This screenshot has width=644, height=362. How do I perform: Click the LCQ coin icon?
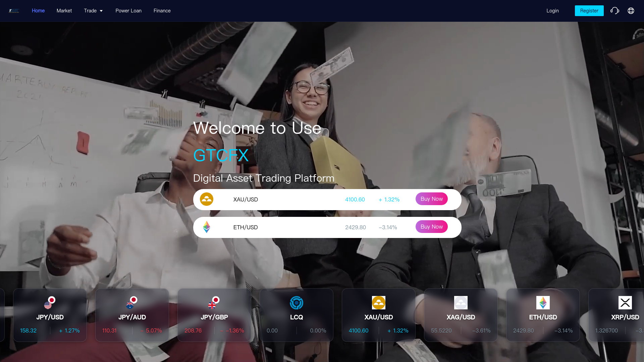[x=297, y=303]
